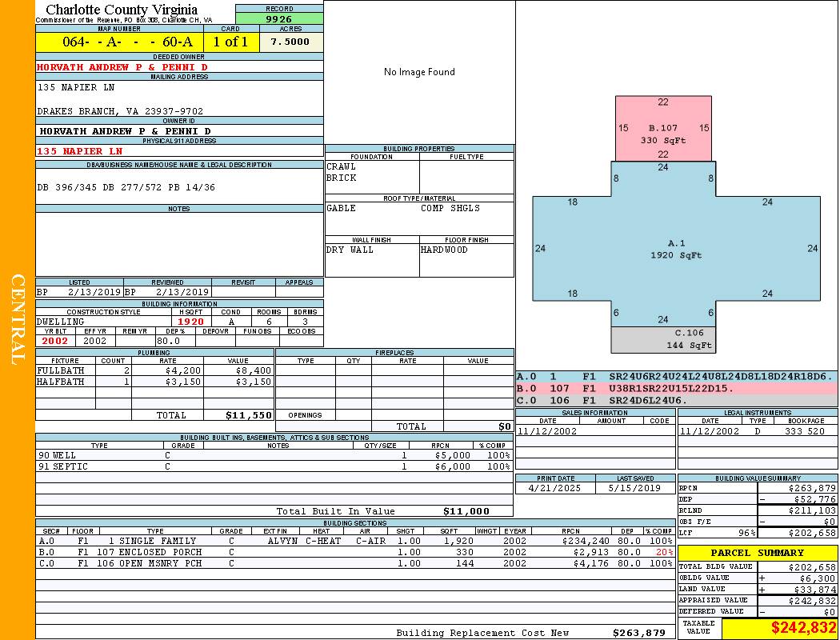Click the FULLBATH plumbing fixture row
The width and height of the screenshot is (840, 640).
pyautogui.click(x=154, y=370)
